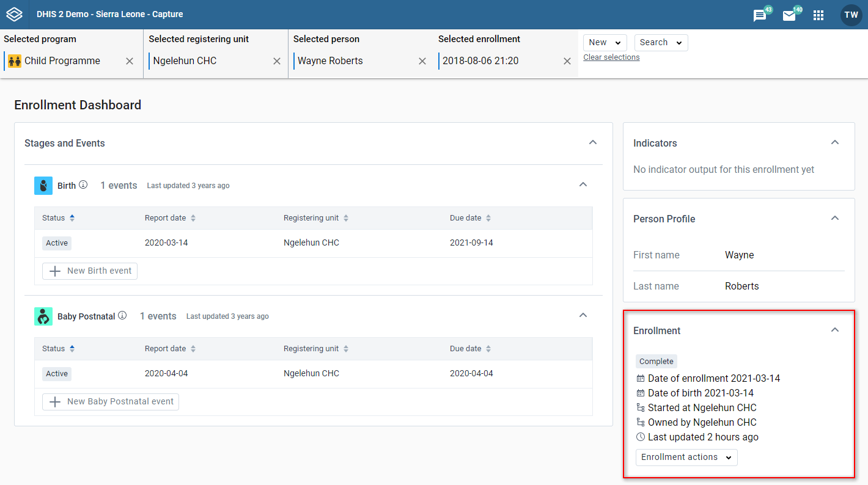
Task: Collapse the Person Profile widget
Action: coord(835,218)
